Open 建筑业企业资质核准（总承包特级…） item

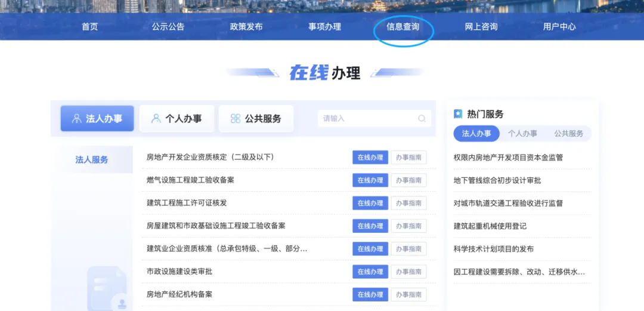pos(227,249)
